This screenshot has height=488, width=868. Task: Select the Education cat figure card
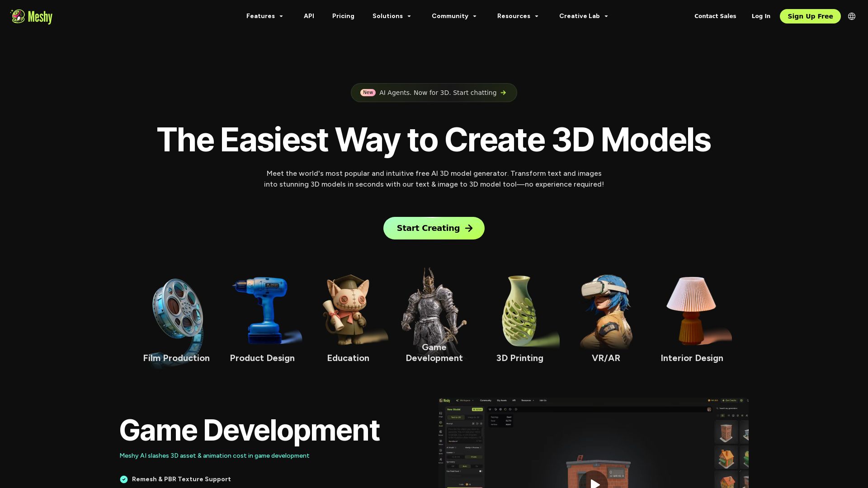pyautogui.click(x=348, y=320)
